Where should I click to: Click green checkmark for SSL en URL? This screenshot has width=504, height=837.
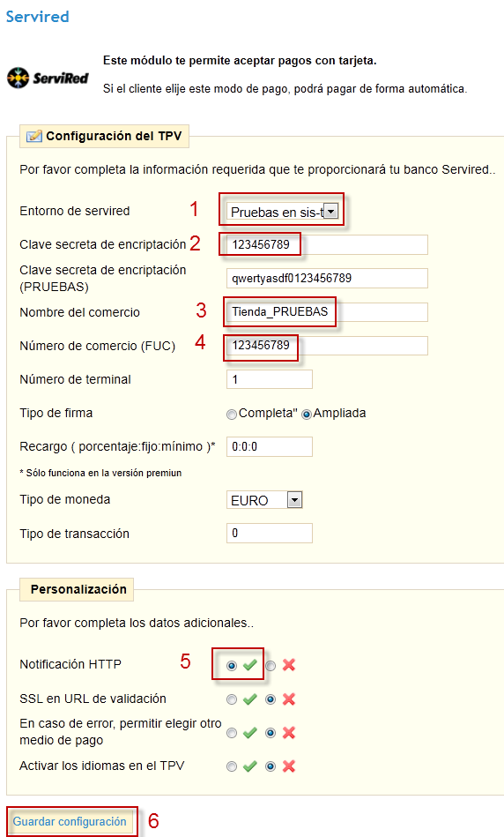[x=249, y=699]
